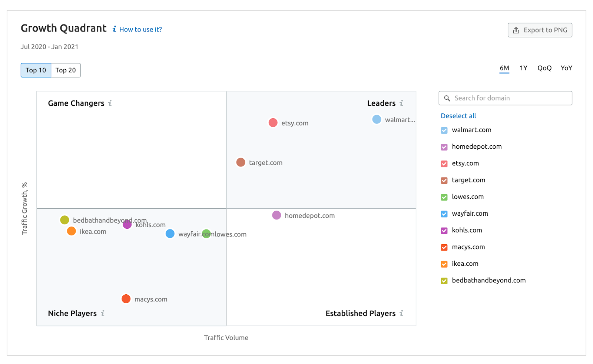
Task: Click the target.com label in chart
Action: (x=266, y=163)
